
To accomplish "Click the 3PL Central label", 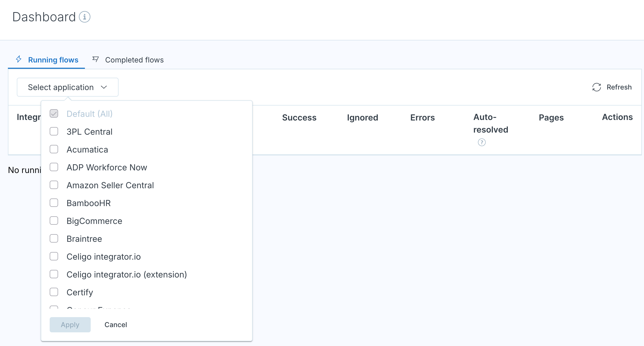I will click(89, 132).
